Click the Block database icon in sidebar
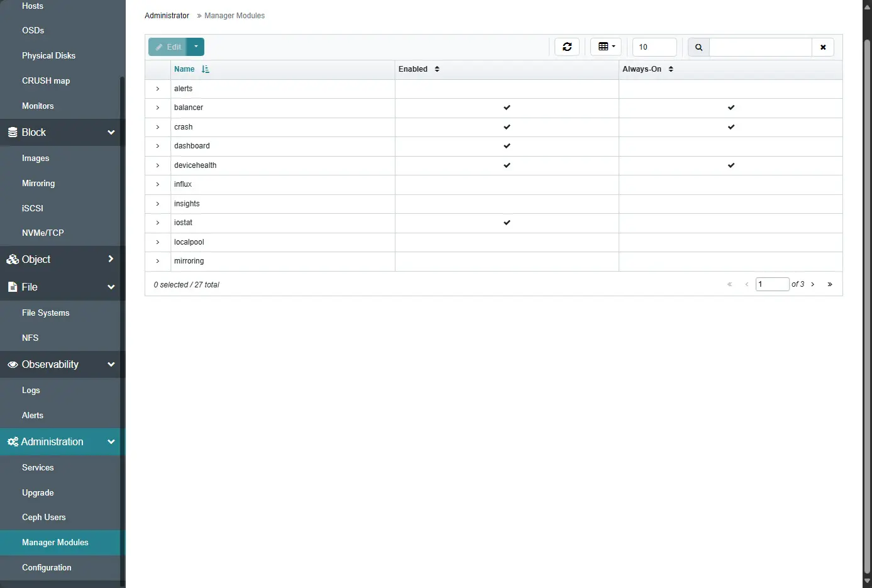This screenshot has height=588, width=872. pyautogui.click(x=13, y=132)
